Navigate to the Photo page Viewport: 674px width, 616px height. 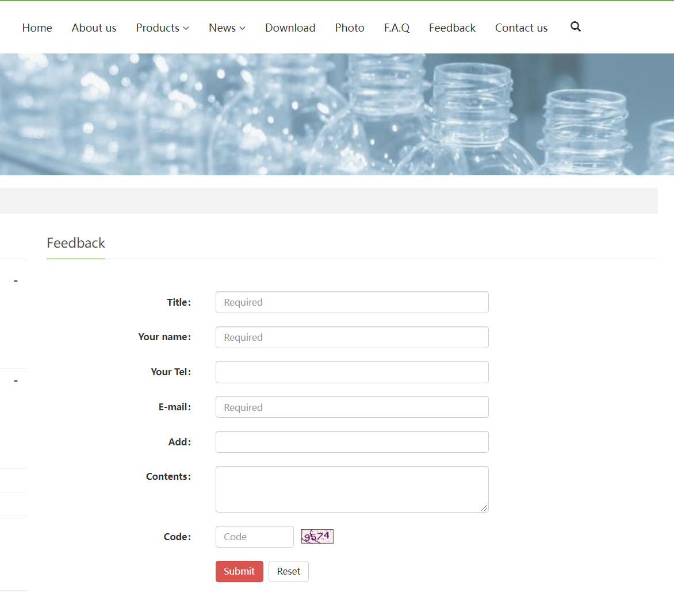350,28
